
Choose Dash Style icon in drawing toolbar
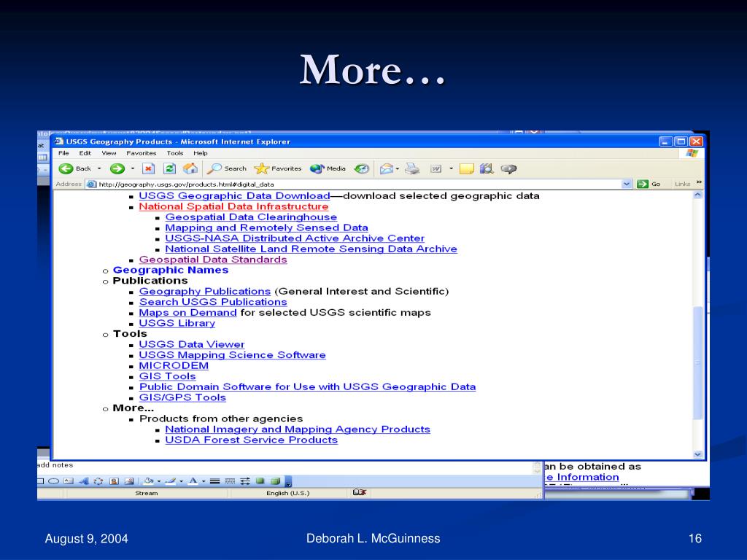[x=230, y=481]
